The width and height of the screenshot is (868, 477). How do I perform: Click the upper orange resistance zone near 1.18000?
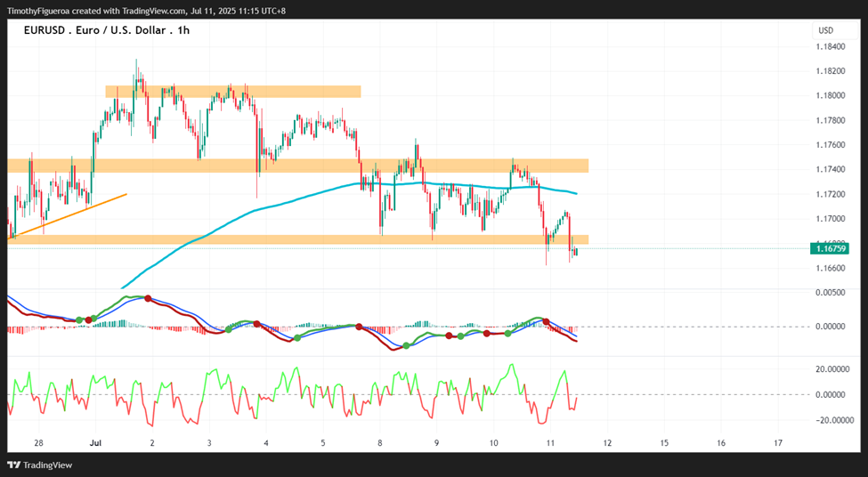[x=233, y=92]
